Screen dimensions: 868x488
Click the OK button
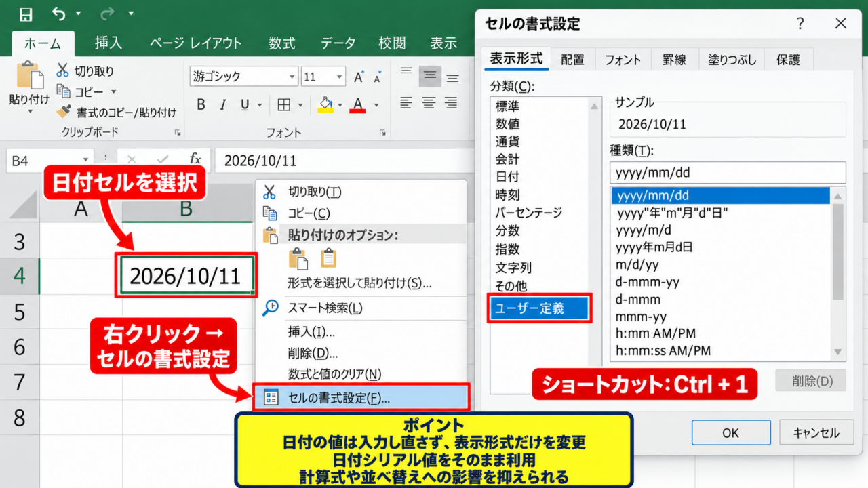tap(731, 432)
